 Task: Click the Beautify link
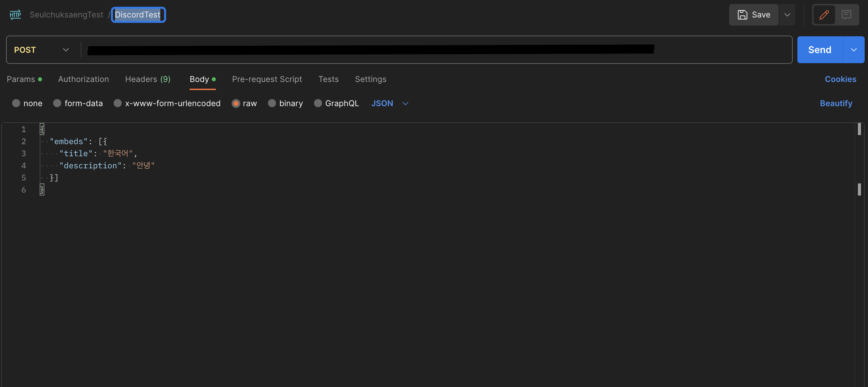tap(836, 103)
